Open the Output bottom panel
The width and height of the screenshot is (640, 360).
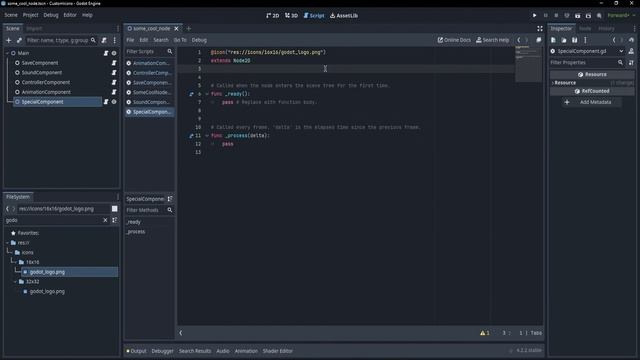136,351
